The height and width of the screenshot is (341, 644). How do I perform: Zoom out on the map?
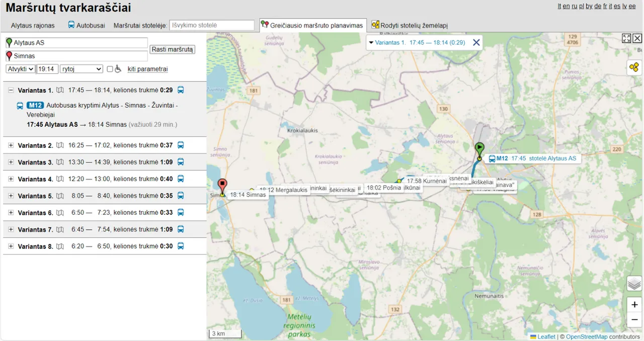point(634,319)
